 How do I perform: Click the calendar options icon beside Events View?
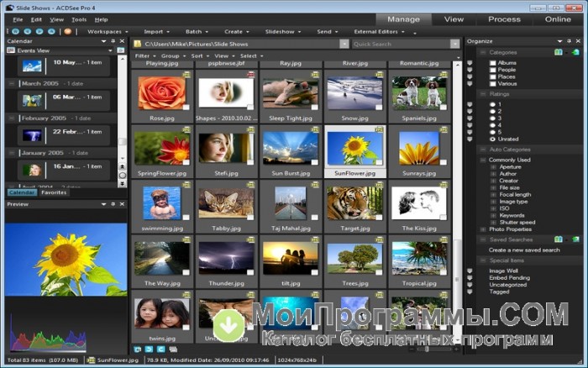tap(121, 50)
